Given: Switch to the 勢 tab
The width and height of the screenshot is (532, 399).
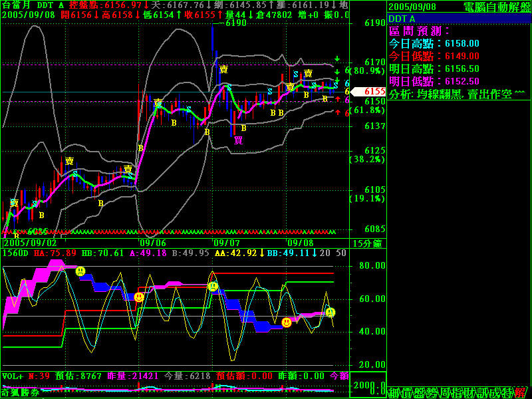Looking at the screenshot, I should [432, 392].
